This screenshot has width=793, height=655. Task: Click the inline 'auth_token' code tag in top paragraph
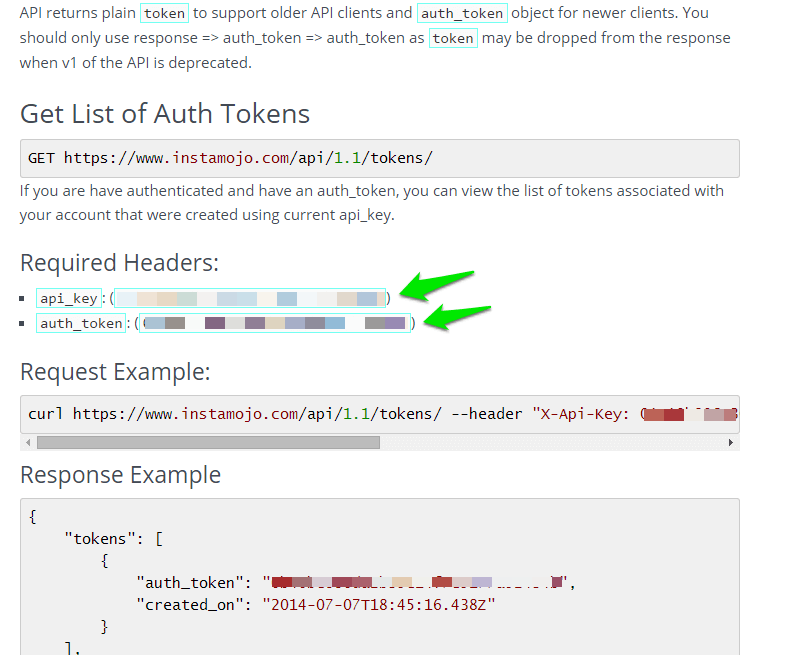(x=462, y=13)
